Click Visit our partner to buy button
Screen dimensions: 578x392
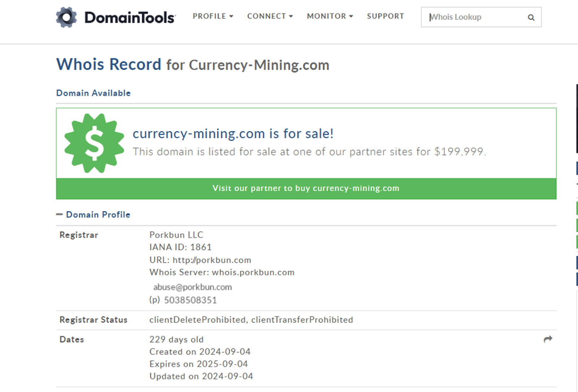point(306,188)
